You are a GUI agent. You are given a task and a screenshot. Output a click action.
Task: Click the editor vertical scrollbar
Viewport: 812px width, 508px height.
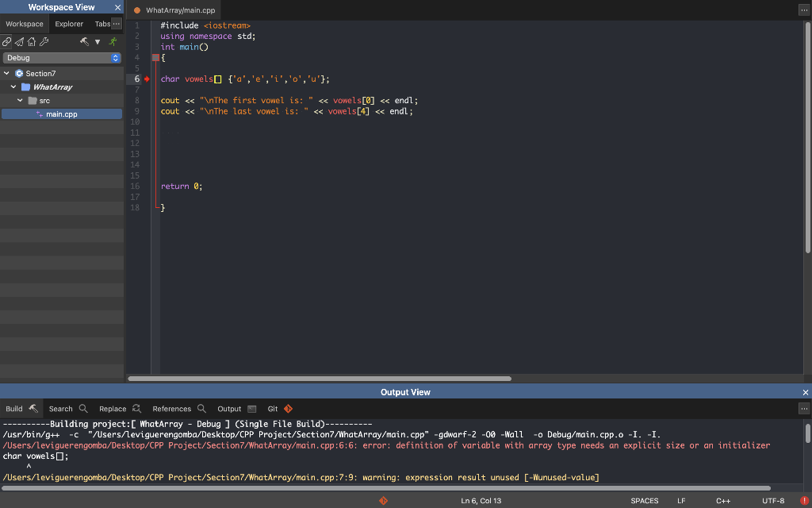[x=808, y=138]
